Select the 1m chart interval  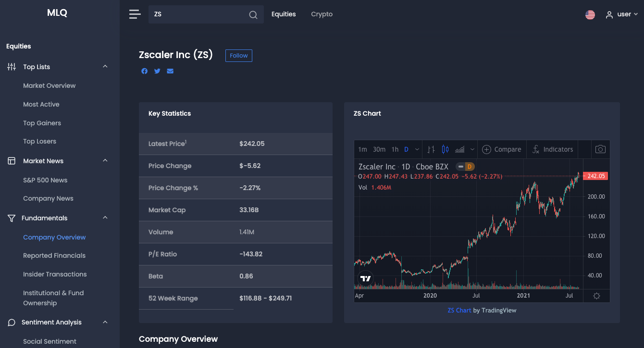pos(363,149)
